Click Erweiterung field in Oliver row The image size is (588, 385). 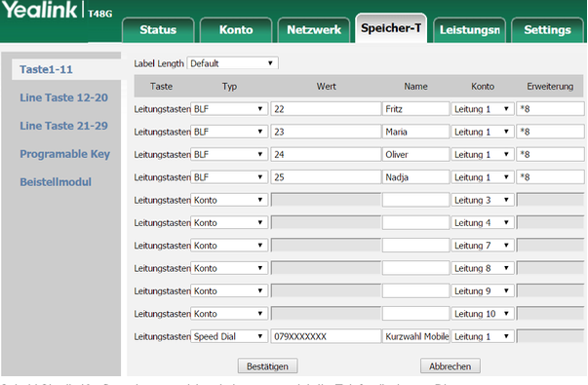(550, 154)
